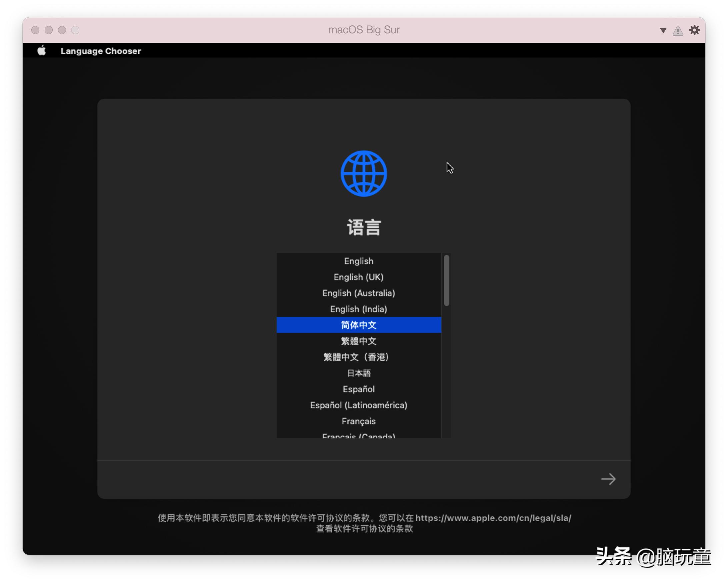
Task: Choose English (UK) language
Action: [359, 277]
